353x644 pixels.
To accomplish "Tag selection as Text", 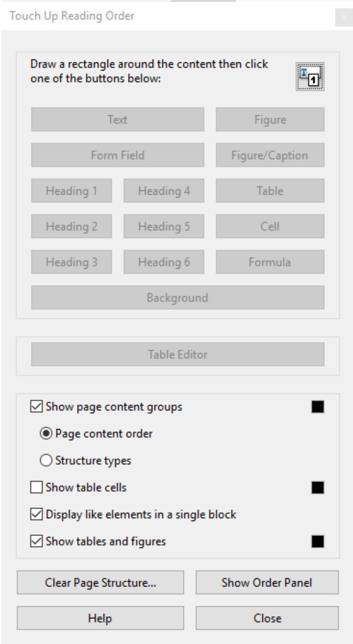I will click(x=118, y=119).
